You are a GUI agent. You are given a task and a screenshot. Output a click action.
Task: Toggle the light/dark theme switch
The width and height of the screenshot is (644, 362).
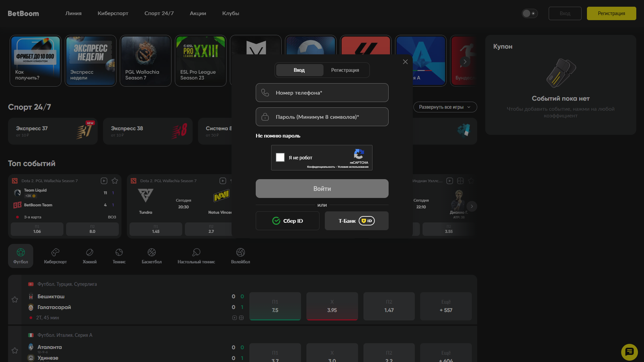coord(530,13)
